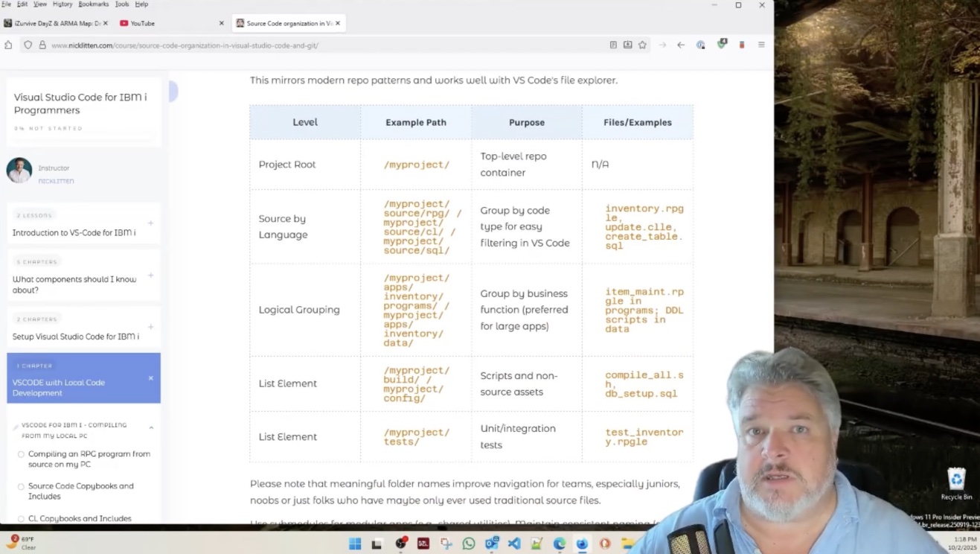The height and width of the screenshot is (554, 980).
Task: Click the 'Visual Studio Code for IBM i Programmers' title
Action: point(80,104)
